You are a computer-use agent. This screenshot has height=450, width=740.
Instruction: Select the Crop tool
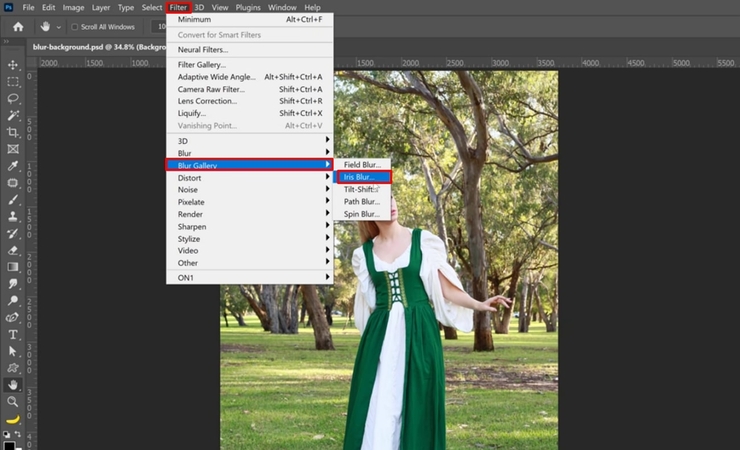pos(13,132)
